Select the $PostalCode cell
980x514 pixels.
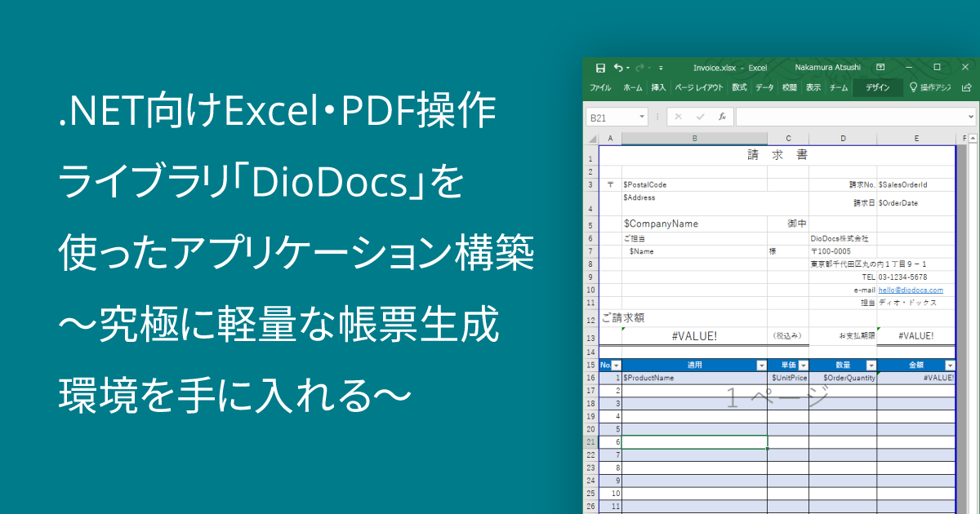click(x=694, y=185)
